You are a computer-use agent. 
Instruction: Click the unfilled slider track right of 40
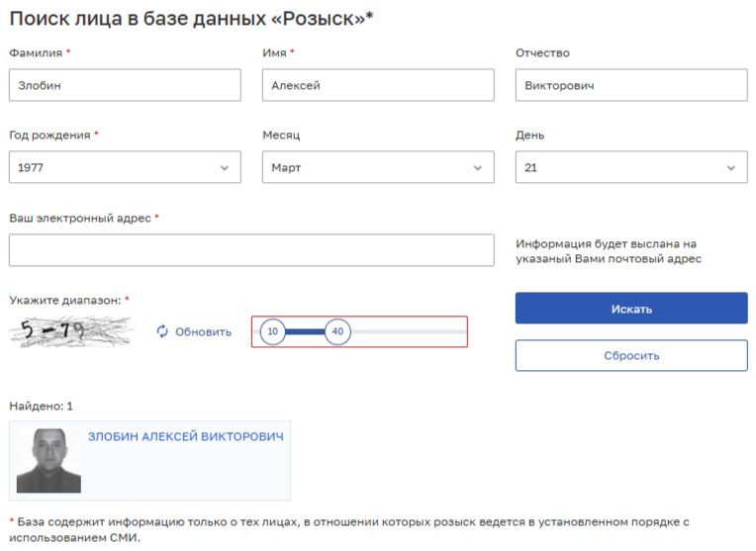click(408, 331)
